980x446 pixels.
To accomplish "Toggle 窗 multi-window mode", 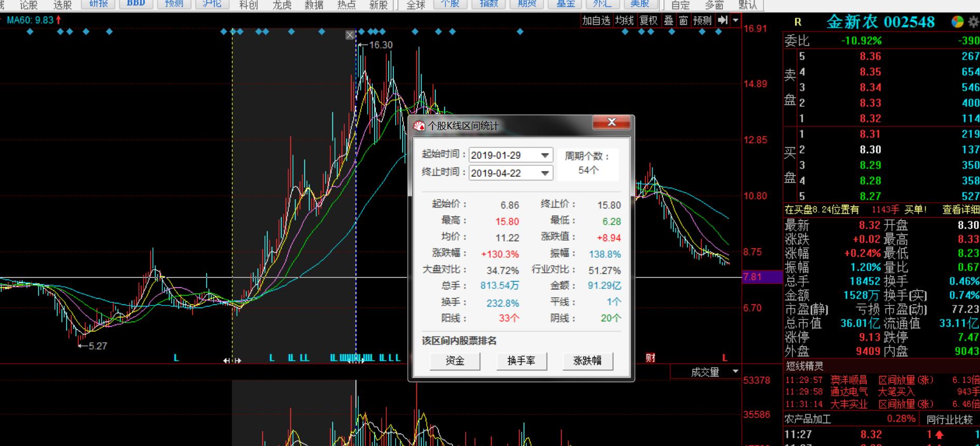I will [683, 20].
